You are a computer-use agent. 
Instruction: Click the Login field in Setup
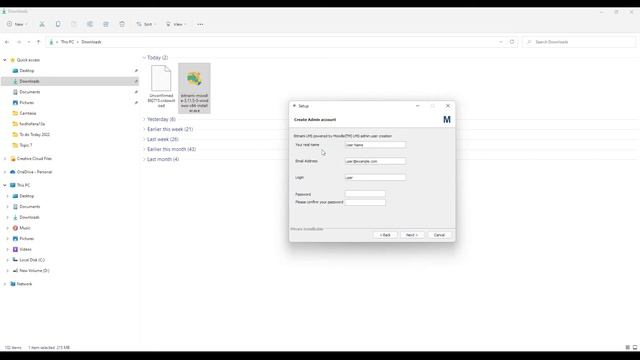[375, 178]
